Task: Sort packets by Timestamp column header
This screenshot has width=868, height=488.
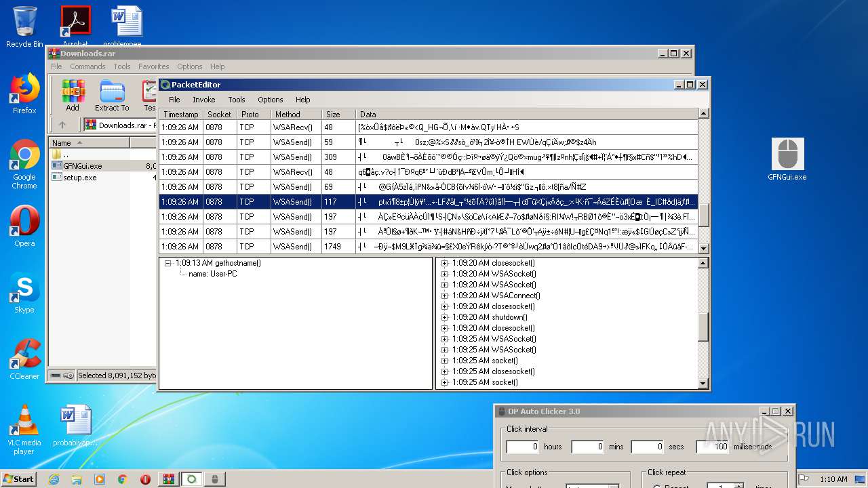Action: pos(181,115)
